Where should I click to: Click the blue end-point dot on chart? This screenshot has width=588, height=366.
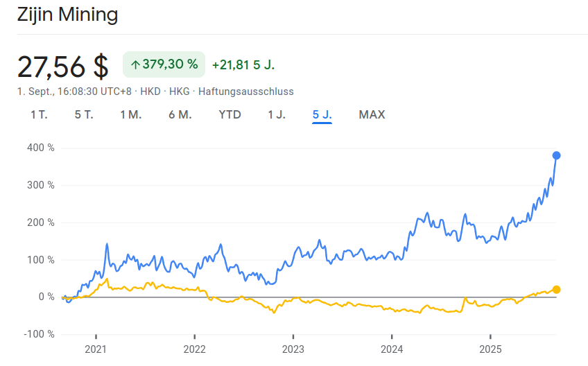(556, 155)
